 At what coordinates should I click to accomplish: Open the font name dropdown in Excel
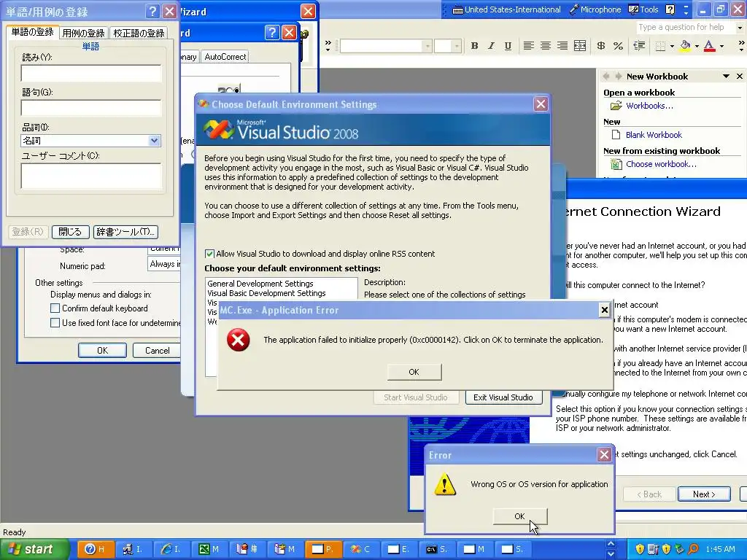427,46
